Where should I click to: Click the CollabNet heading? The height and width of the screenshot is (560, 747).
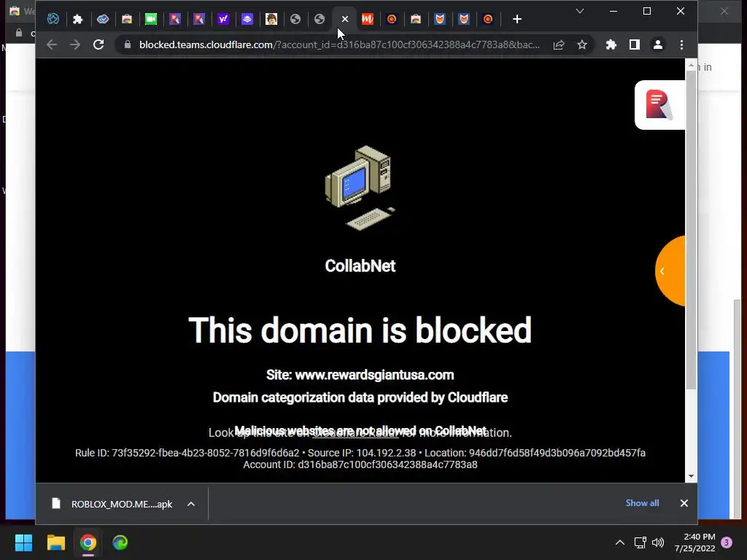[360, 265]
